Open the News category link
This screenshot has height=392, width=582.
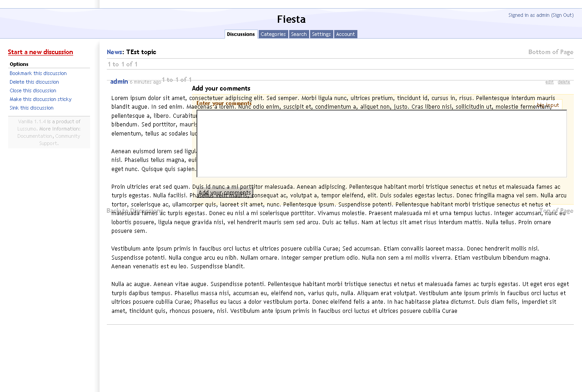[114, 52]
